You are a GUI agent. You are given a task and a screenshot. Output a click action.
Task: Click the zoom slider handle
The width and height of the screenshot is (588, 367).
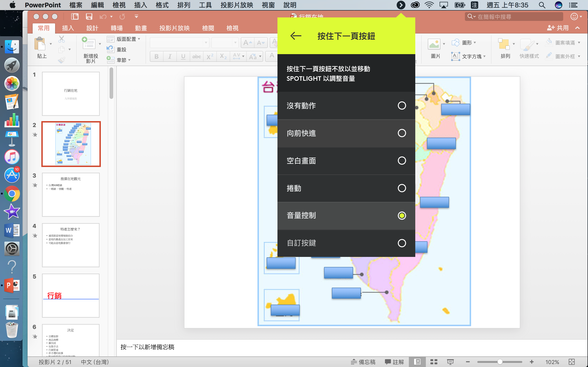coord(500,362)
